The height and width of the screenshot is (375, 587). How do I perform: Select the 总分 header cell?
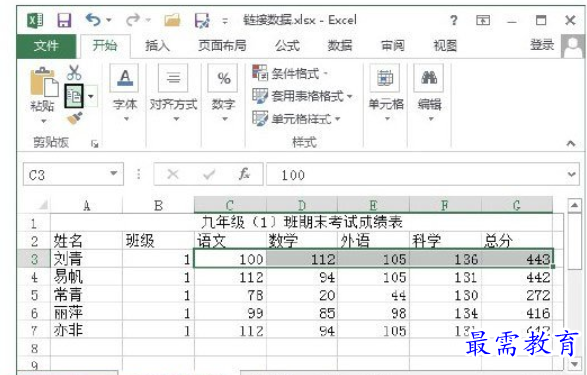click(x=517, y=241)
